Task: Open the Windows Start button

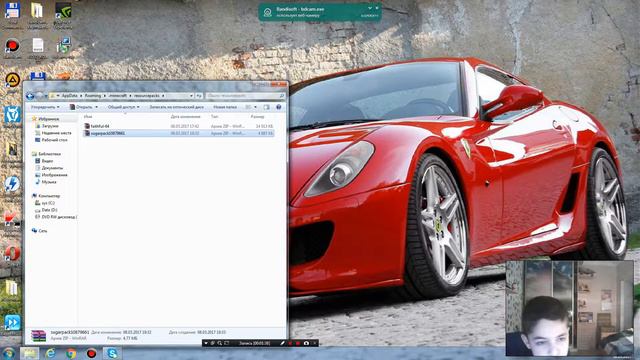Action: tap(9, 353)
